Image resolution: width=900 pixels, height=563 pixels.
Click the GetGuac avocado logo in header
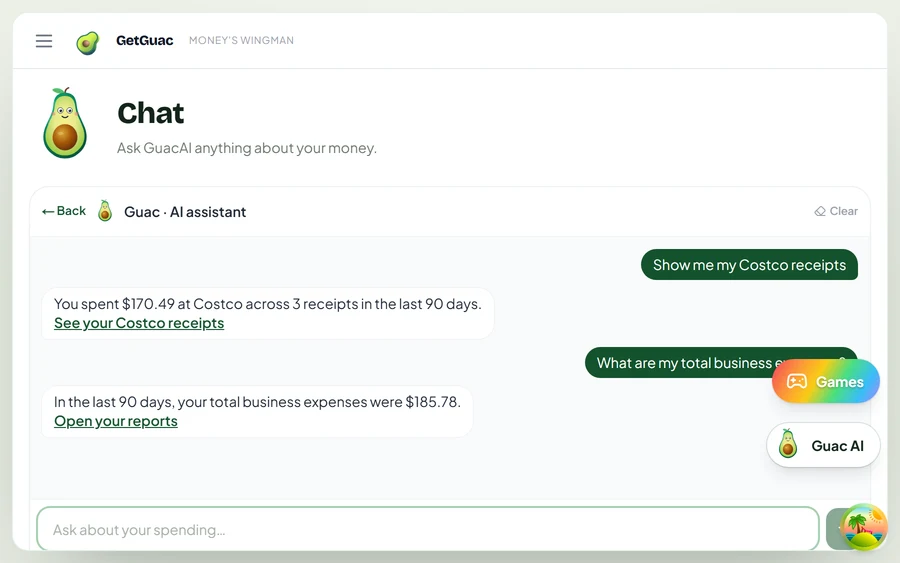tap(87, 42)
